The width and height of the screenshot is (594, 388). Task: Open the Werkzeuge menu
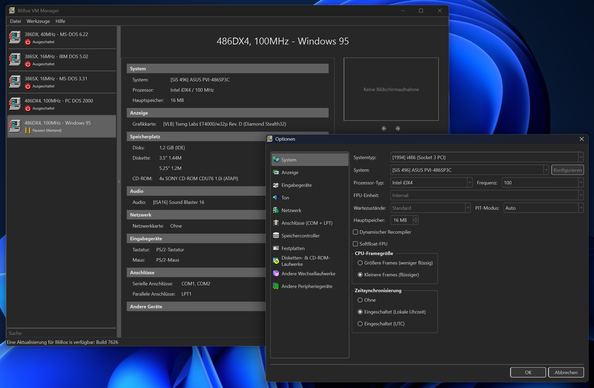click(38, 21)
